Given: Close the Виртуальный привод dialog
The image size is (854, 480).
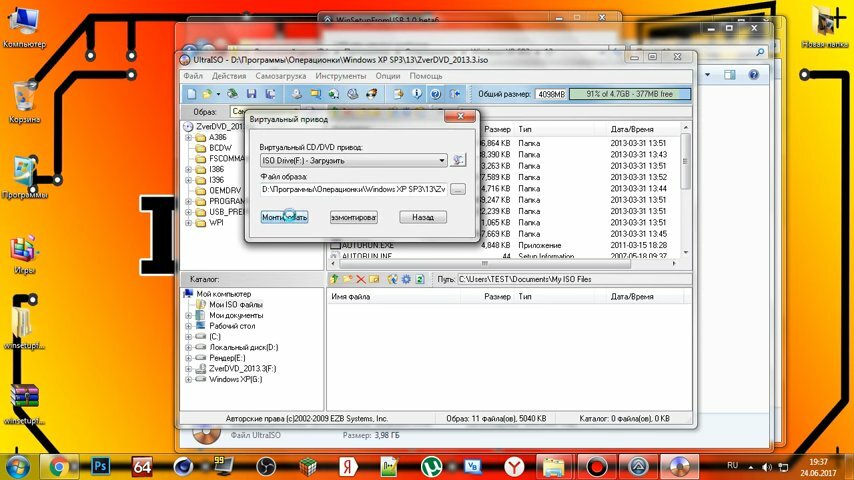Looking at the screenshot, I should coord(460,117).
